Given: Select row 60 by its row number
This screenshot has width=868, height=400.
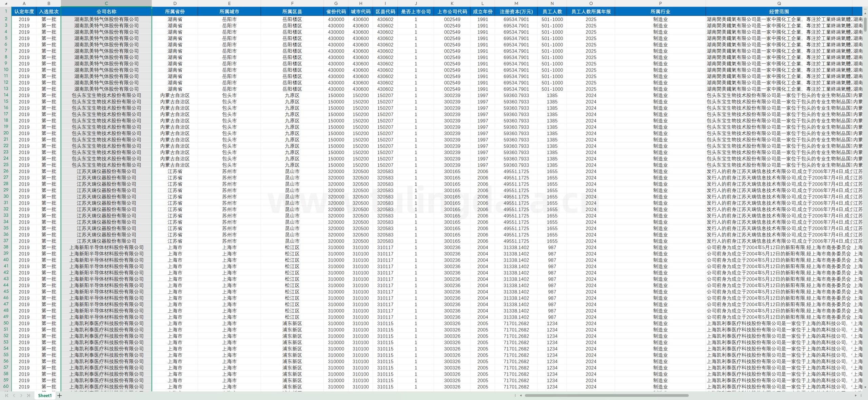Looking at the screenshot, I should pyautogui.click(x=6, y=386).
